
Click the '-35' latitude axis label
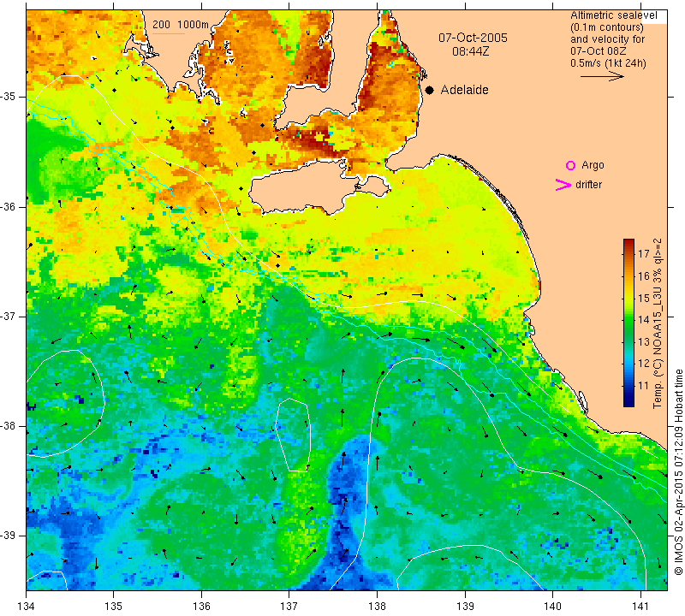pyautogui.click(x=8, y=97)
